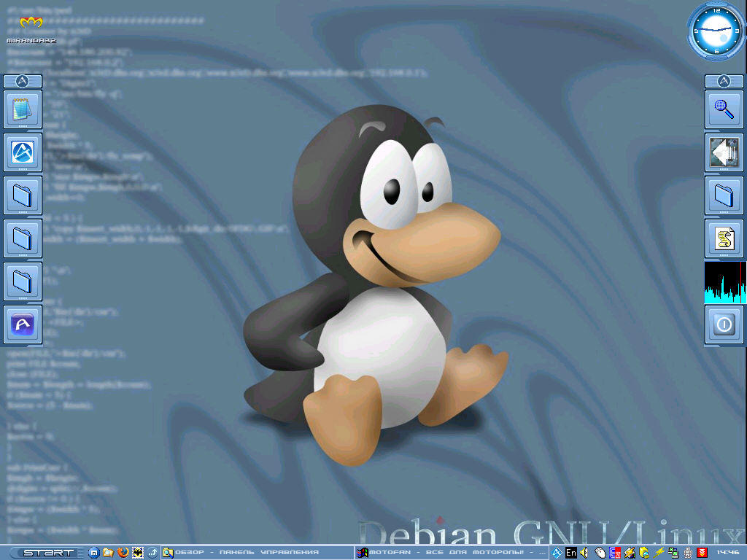Viewport: 747px width, 560px height.
Task: Click the grey figure tray icon
Action: [x=687, y=553]
